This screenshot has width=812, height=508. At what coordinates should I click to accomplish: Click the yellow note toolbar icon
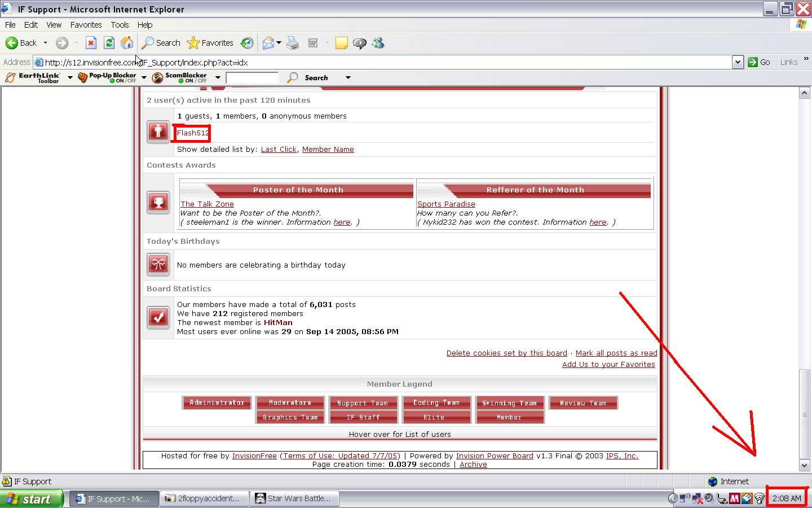pos(341,43)
